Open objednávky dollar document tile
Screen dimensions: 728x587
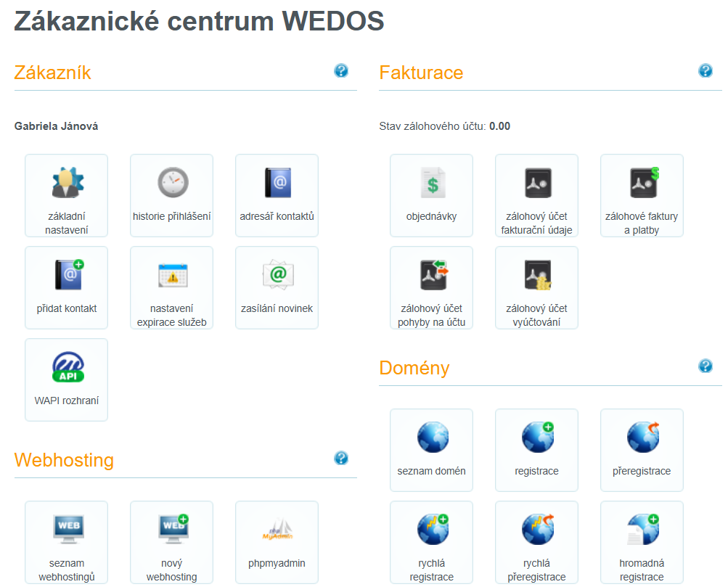coord(431,195)
